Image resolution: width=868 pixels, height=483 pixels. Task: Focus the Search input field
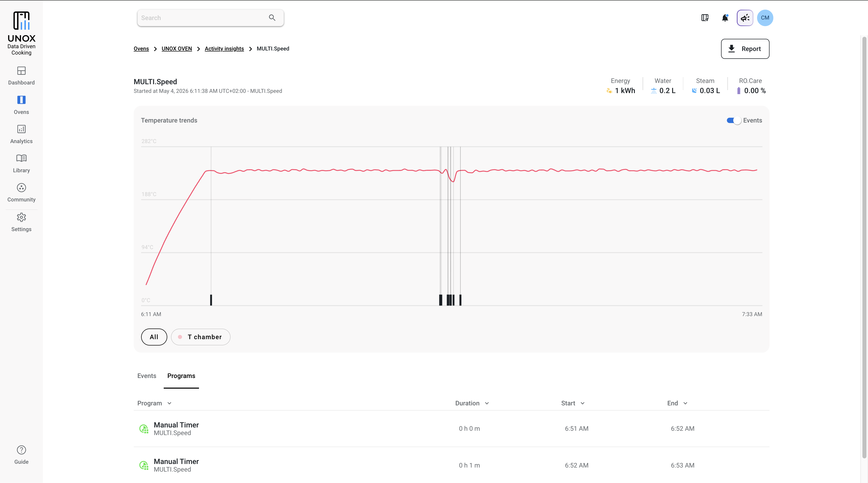(x=210, y=18)
